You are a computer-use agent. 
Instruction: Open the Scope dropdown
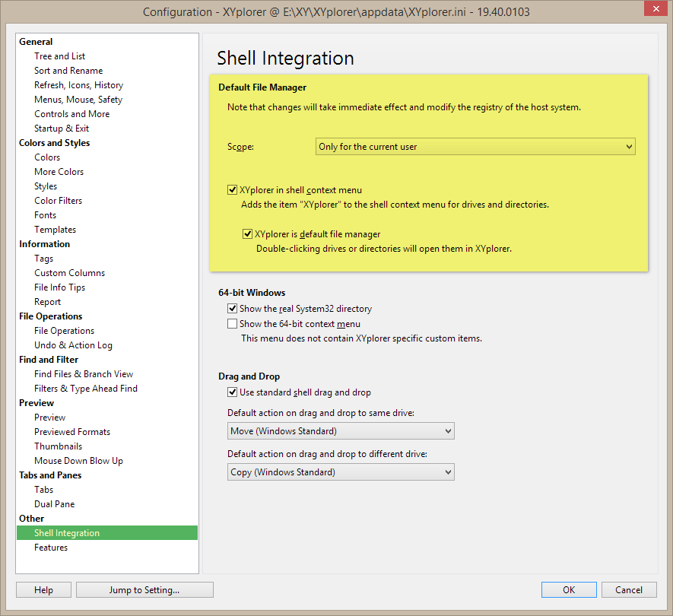(x=475, y=147)
